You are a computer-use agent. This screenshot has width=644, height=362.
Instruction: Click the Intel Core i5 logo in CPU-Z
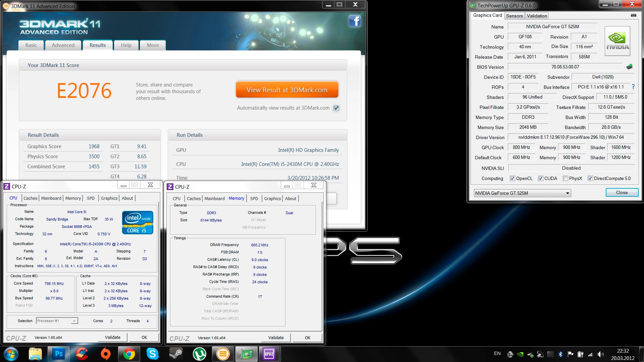click(138, 222)
